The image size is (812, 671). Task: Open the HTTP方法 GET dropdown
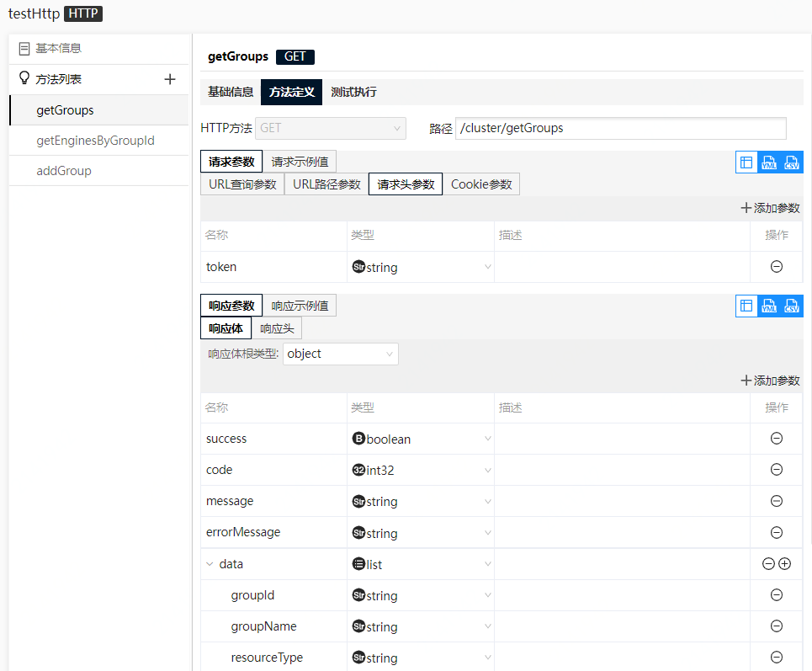click(x=331, y=128)
